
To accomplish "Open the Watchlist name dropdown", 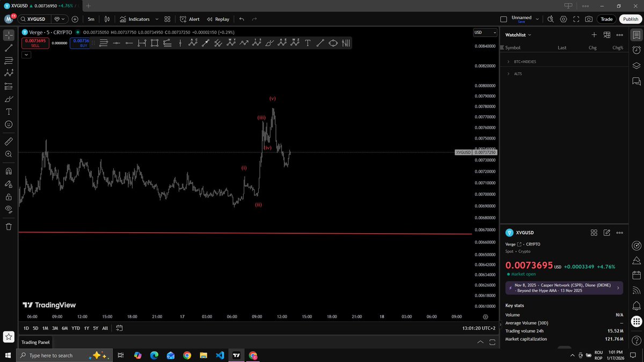I will click(518, 34).
